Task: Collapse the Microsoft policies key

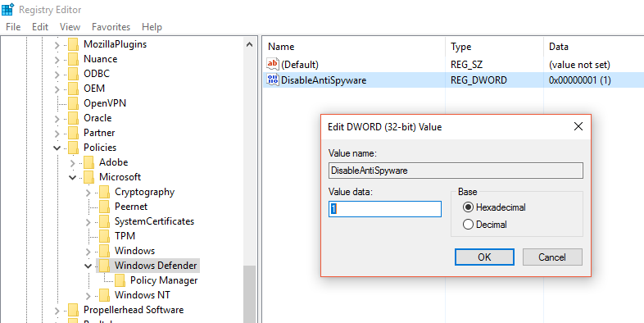Action: [73, 178]
